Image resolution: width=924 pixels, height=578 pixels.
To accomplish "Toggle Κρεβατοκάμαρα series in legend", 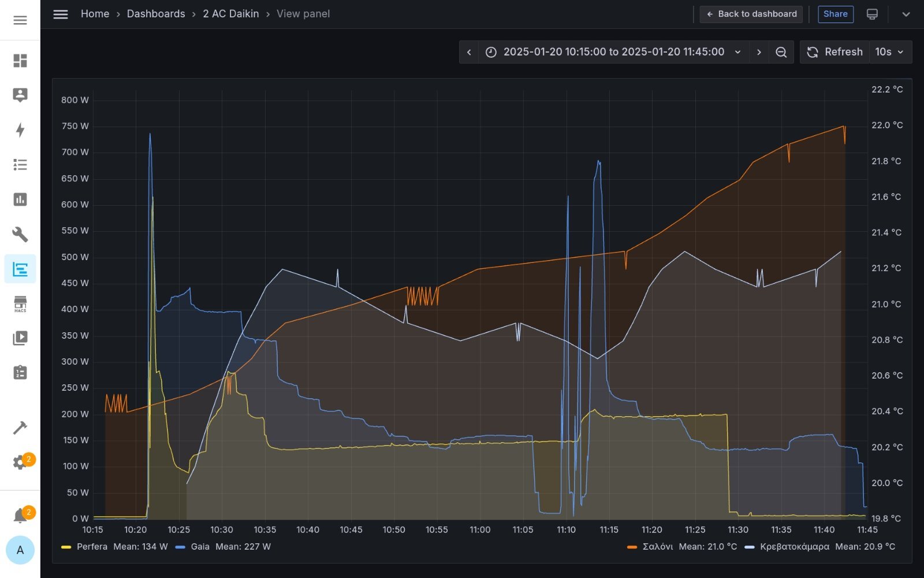I will click(795, 546).
